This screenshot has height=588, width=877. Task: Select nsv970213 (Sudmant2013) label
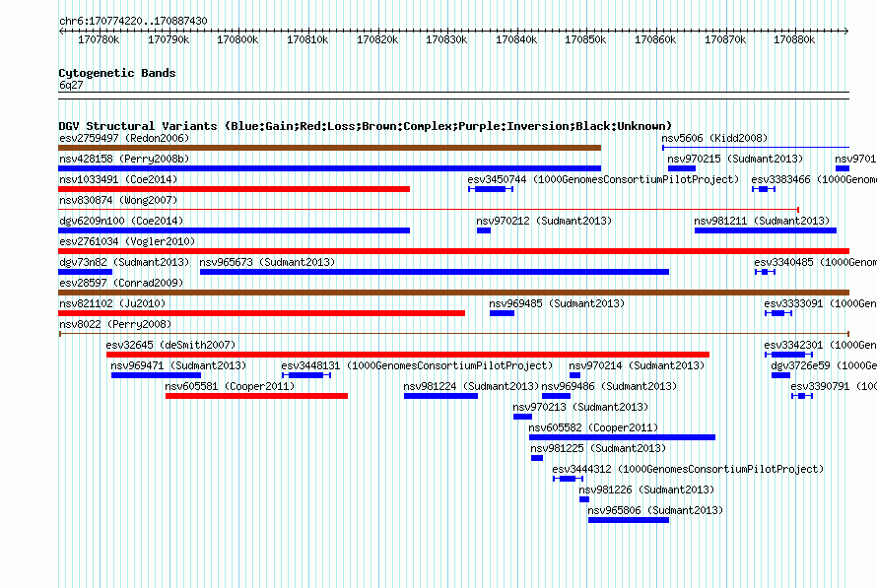(580, 407)
